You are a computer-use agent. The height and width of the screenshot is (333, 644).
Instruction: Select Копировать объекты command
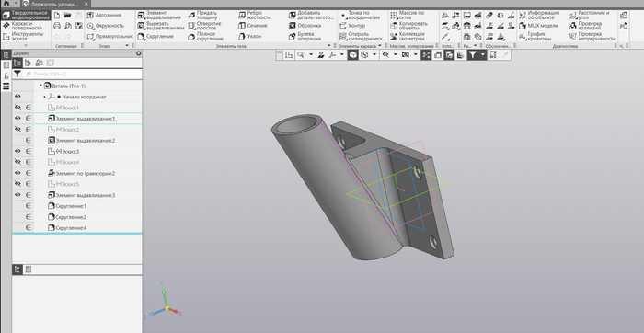(x=409, y=26)
